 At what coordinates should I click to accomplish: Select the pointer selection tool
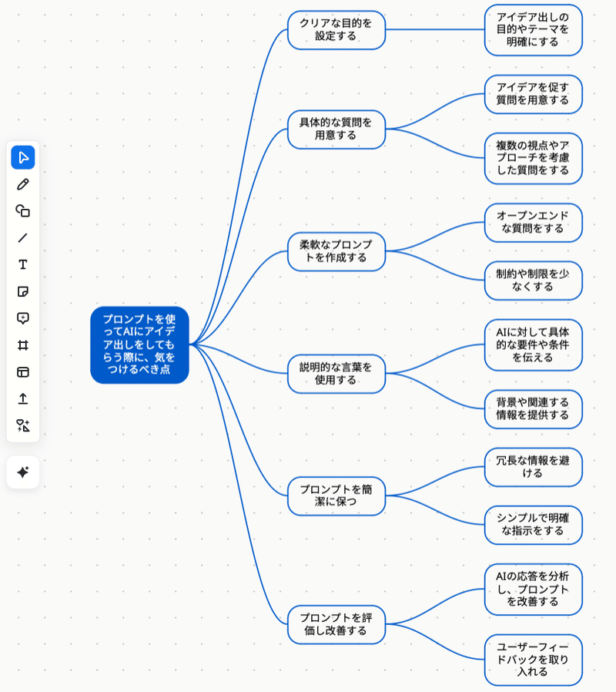[23, 157]
